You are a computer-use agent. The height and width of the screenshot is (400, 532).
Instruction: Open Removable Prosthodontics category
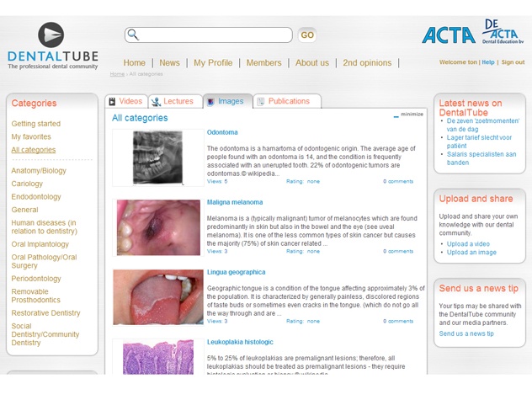[x=35, y=296]
